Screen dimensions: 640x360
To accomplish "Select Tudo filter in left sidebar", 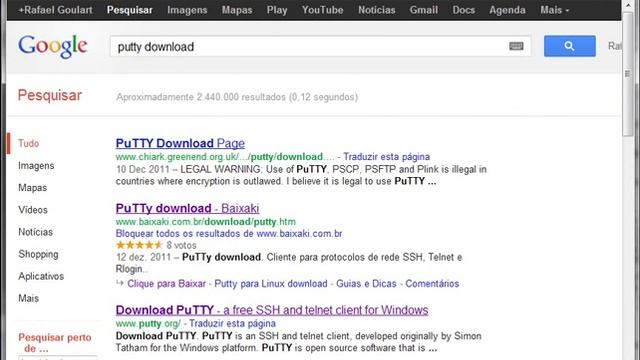I will tap(29, 143).
